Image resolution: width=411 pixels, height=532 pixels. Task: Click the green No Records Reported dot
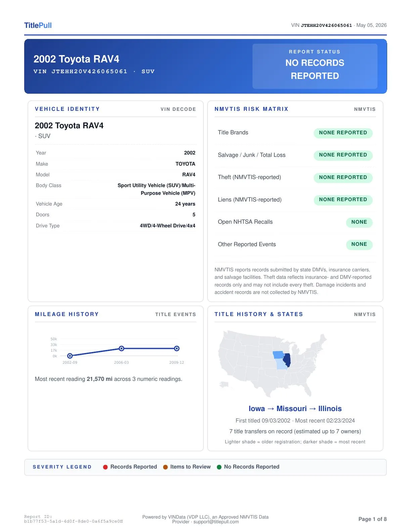tap(219, 467)
